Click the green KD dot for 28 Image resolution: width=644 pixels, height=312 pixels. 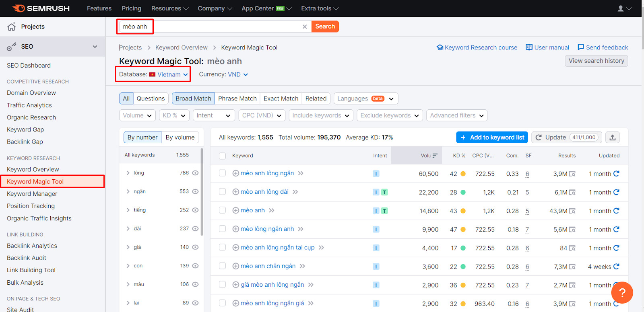pos(463,192)
